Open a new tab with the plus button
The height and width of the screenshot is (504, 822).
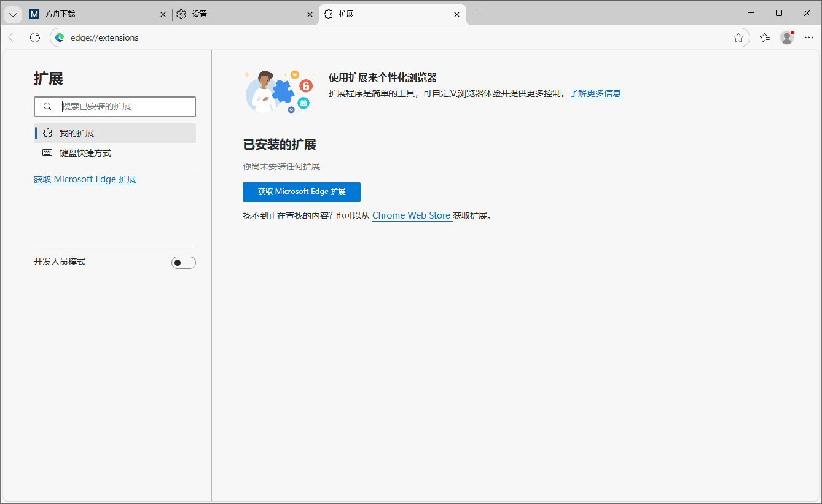[x=477, y=14]
